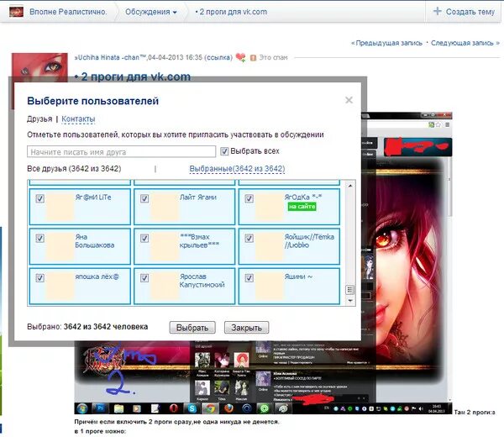
Task: Uncheck the user Яшии ~
Action: [249, 278]
